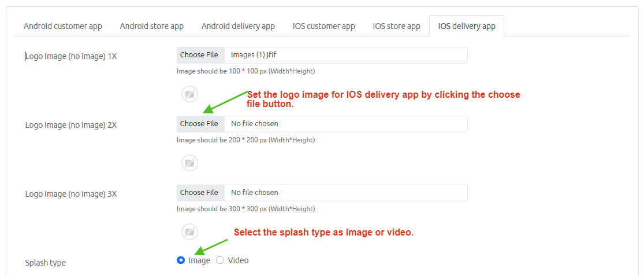The width and height of the screenshot is (644, 276).
Task: Click the 2X logo 'No file chosen' field
Action: point(345,124)
